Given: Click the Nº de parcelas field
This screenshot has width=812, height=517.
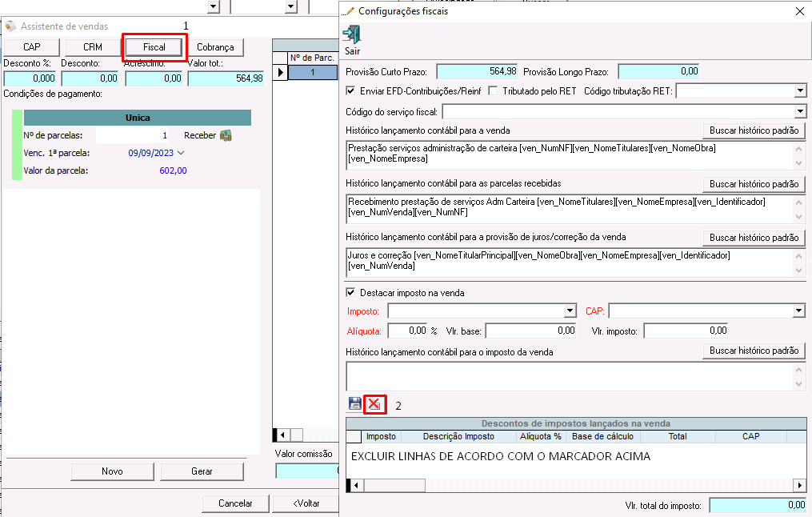Looking at the screenshot, I should point(132,136).
